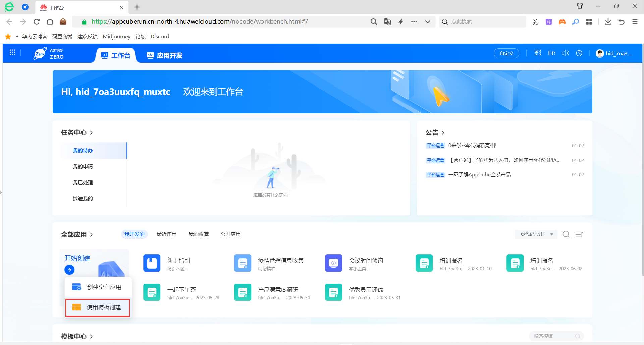Click the 开始创建 blue arrow button
Image resolution: width=644 pixels, height=345 pixels.
(69, 270)
